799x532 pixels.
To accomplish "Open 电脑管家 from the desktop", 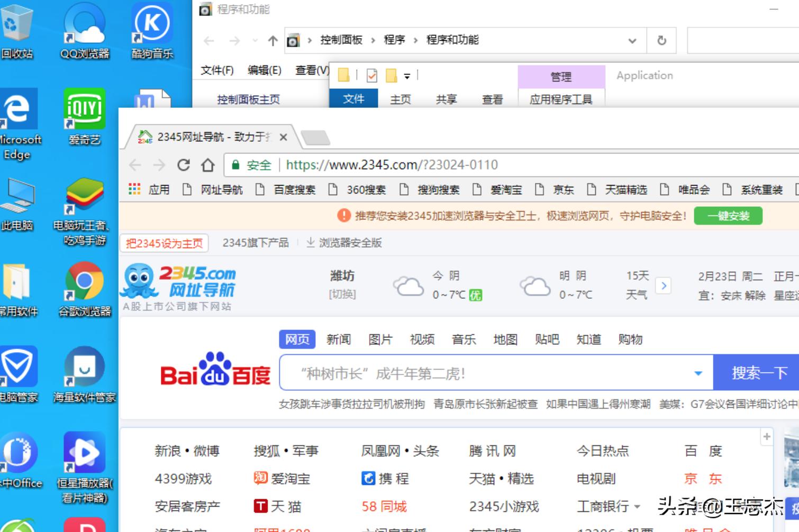I will point(20,366).
